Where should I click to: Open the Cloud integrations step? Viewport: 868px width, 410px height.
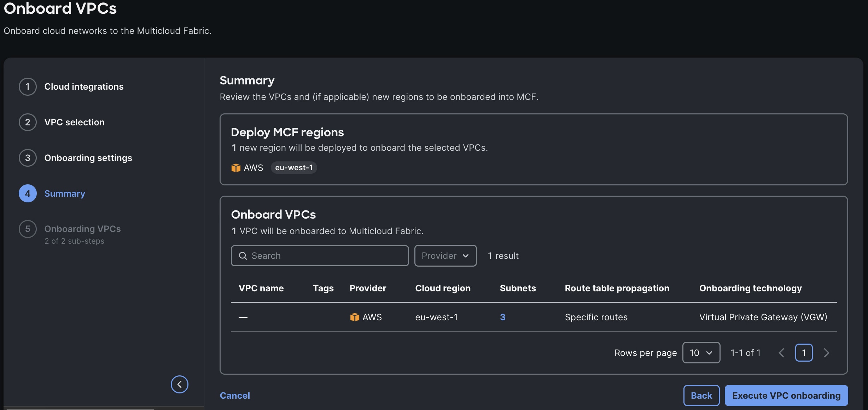coord(84,87)
